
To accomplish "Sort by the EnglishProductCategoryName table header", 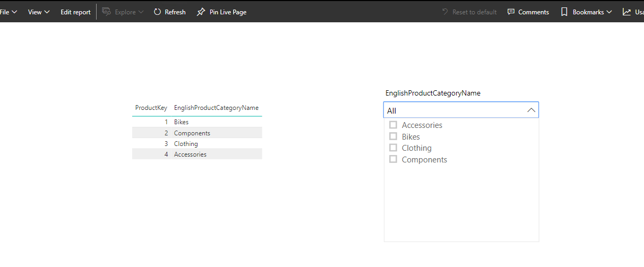I will click(216, 108).
